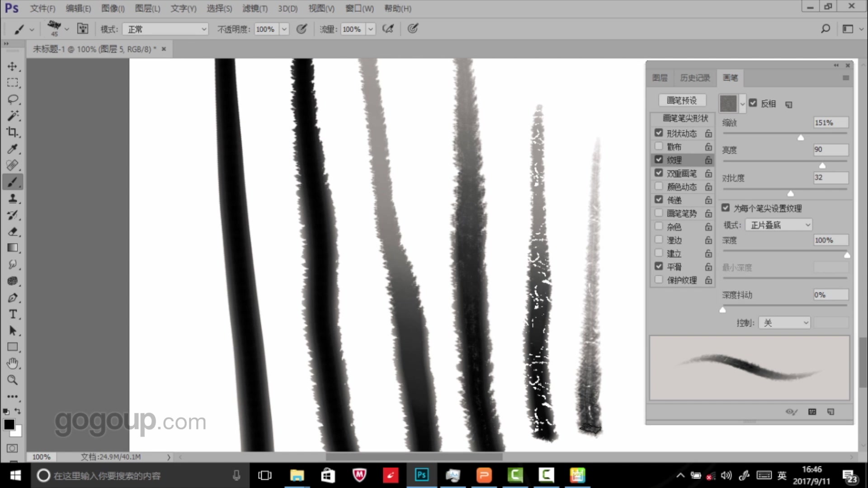
Task: Switch to the 历史记录 history tab
Action: coord(695,78)
